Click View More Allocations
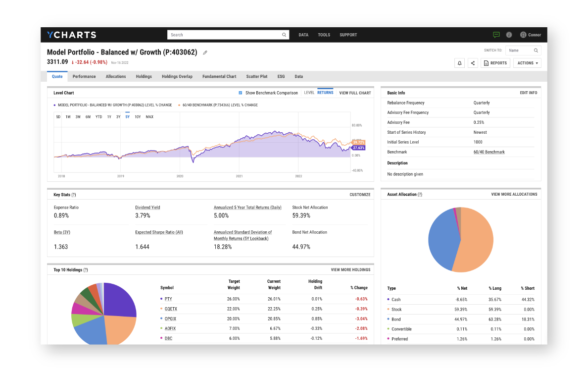The width and height of the screenshot is (588, 372). 514,195
